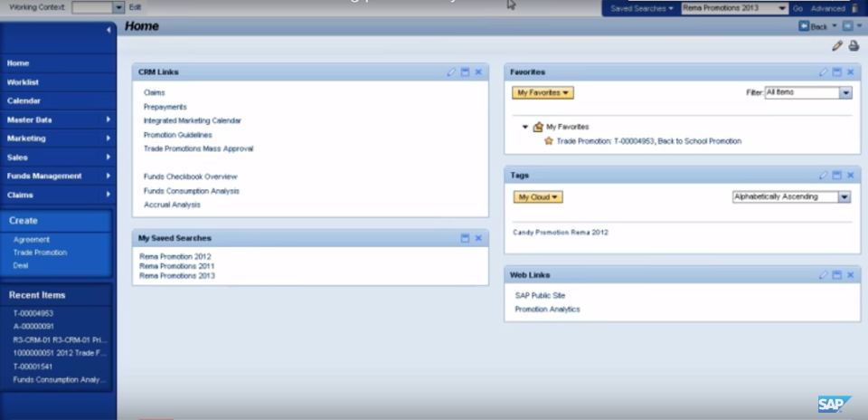868x420 pixels.
Task: Edit the Favorites panel with pencil
Action: pos(823,72)
